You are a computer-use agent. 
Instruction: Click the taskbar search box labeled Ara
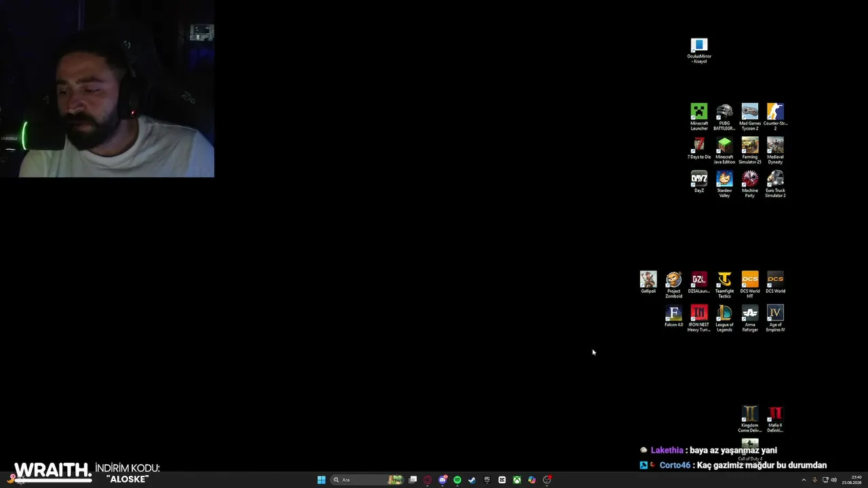(x=366, y=480)
